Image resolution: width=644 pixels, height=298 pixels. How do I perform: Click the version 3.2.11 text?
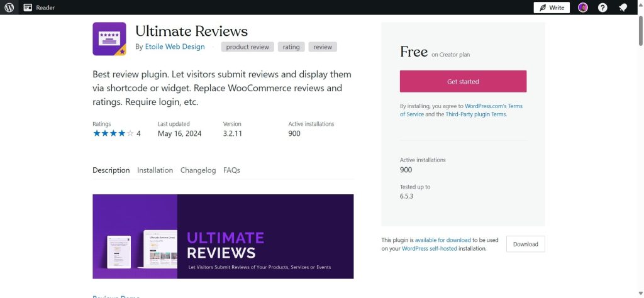[x=233, y=133]
